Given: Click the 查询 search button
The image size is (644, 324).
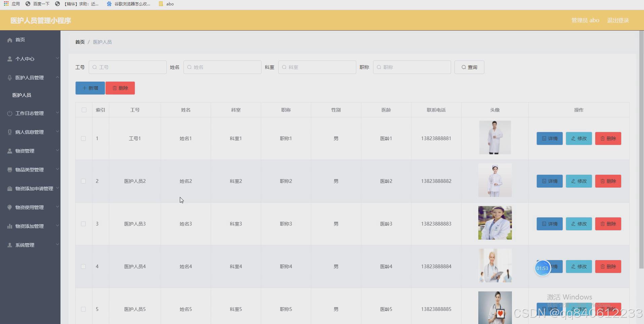Looking at the screenshot, I should coord(469,67).
